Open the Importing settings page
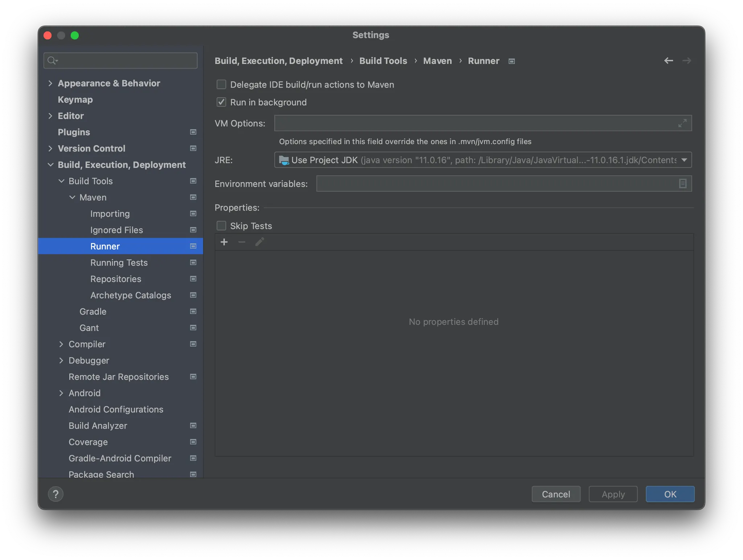The height and width of the screenshot is (560, 743). (x=110, y=214)
